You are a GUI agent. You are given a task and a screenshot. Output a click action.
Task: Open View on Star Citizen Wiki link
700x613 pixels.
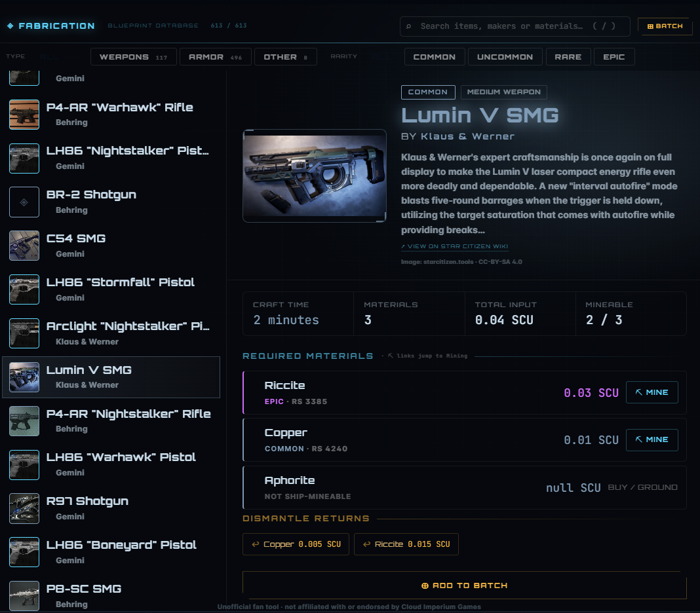click(x=454, y=246)
